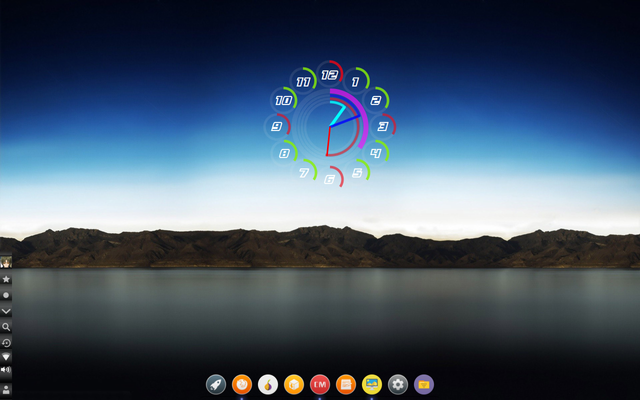Click the number 2 on clock widget

point(376,100)
